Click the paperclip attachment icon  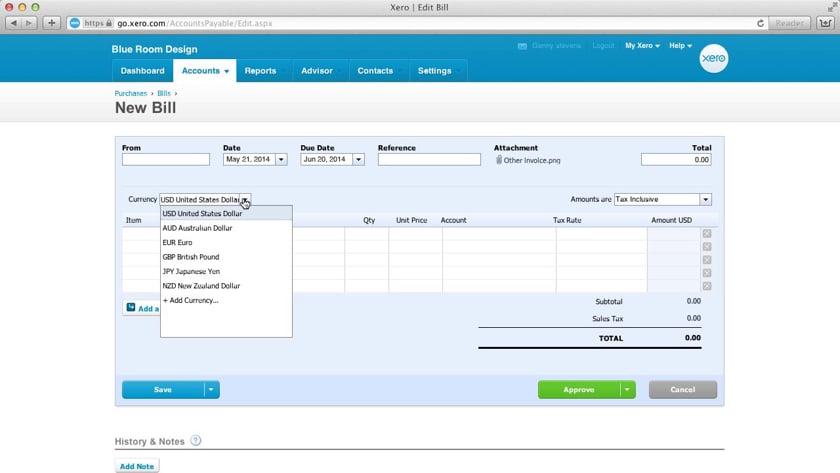499,160
